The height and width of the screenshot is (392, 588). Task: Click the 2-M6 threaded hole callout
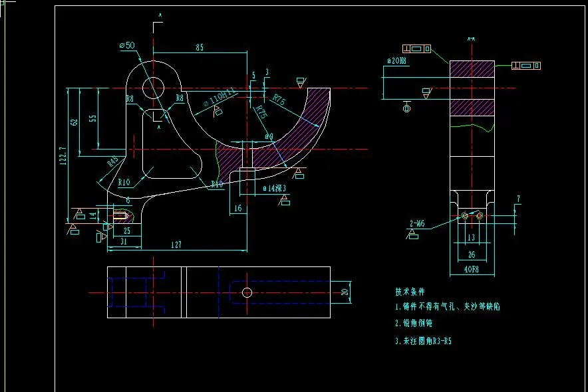click(417, 223)
